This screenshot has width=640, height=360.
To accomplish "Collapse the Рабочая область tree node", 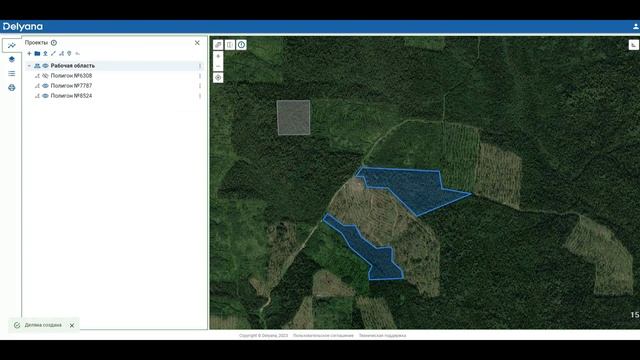I will pos(29,66).
